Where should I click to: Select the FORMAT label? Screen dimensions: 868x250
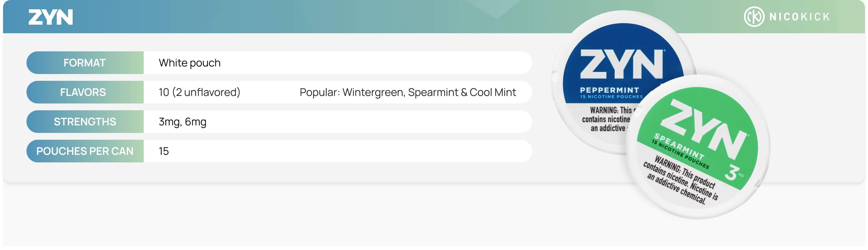tap(85, 63)
